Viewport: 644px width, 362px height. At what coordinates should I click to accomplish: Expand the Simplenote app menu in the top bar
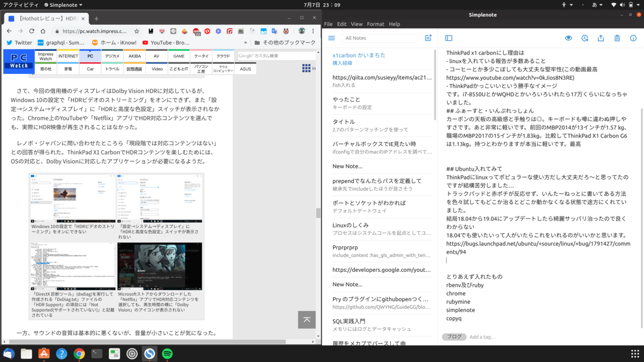[63, 5]
